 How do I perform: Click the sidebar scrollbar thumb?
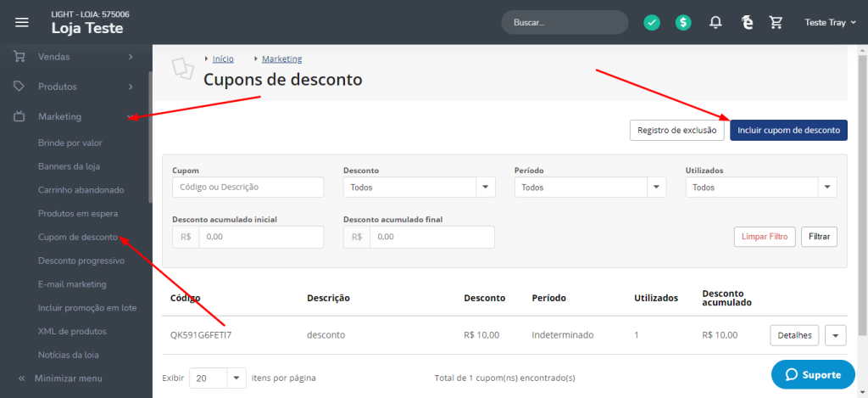coord(150,137)
